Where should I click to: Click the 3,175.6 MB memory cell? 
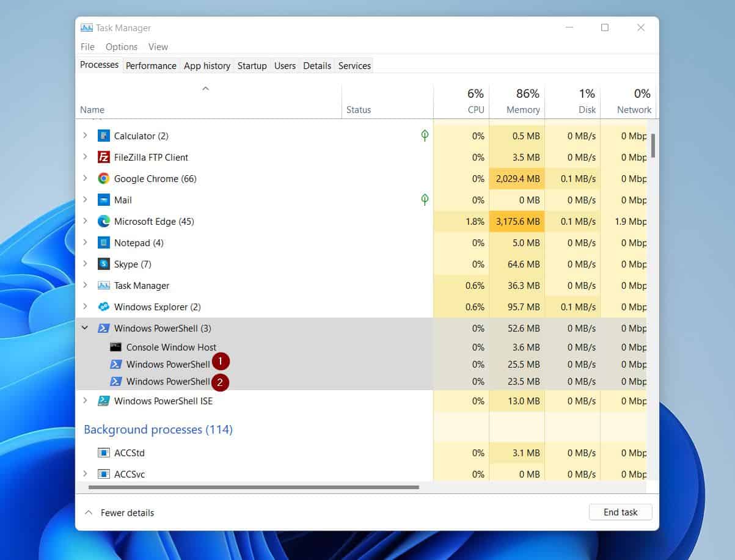click(517, 221)
